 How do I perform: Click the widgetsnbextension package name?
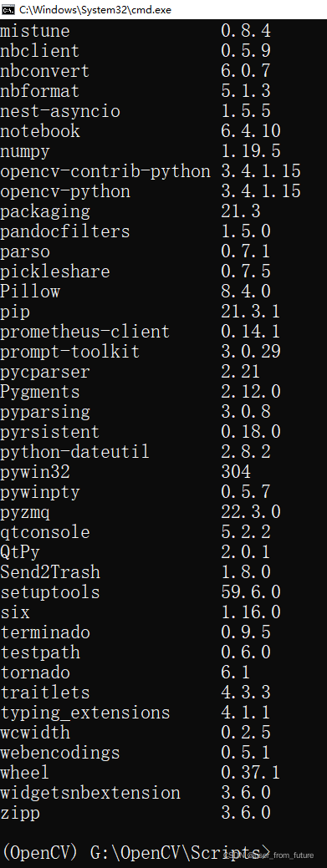tap(89, 794)
